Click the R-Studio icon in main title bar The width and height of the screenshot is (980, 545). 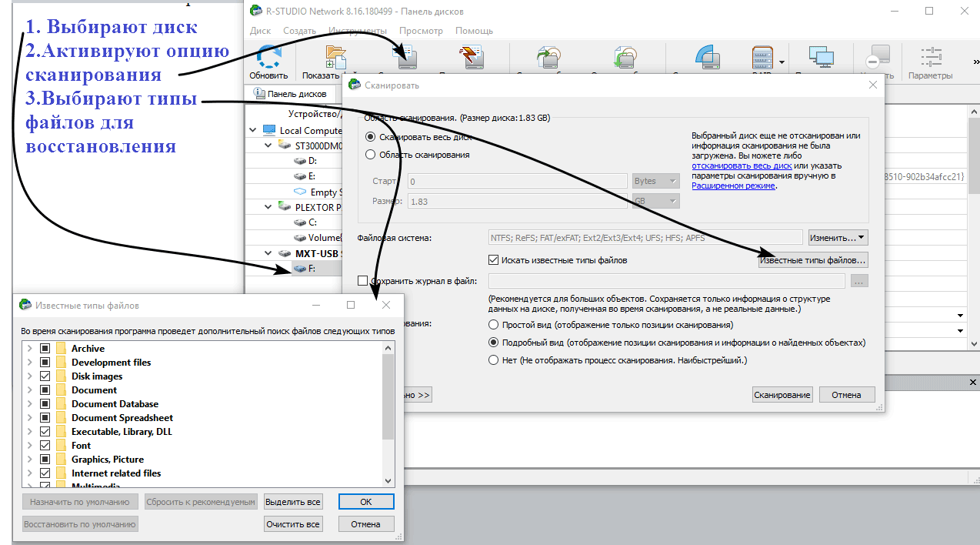point(256,11)
